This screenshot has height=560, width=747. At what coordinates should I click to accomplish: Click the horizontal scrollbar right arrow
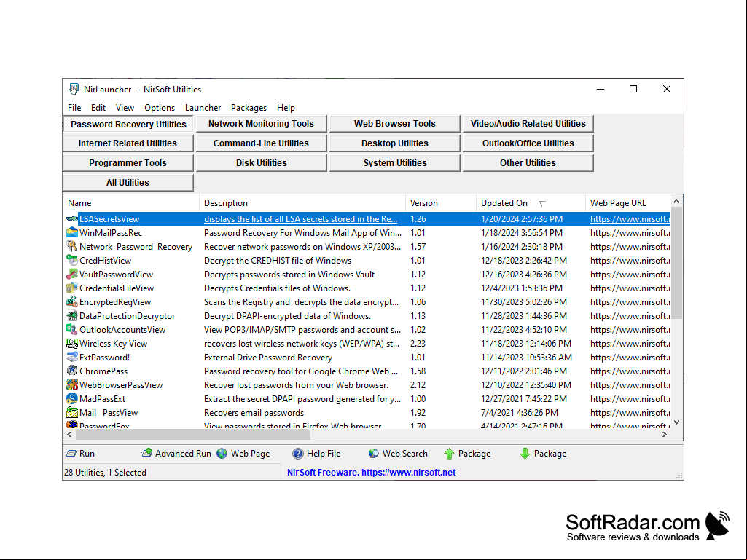pos(665,434)
